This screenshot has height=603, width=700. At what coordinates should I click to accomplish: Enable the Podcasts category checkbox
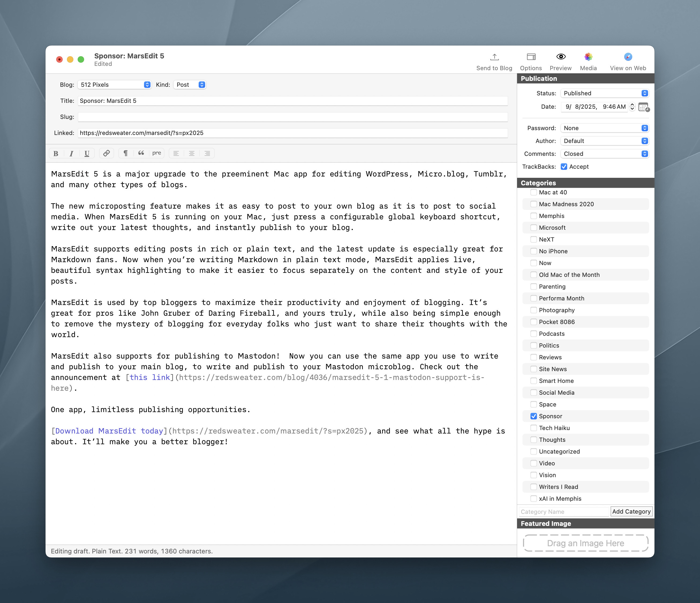[534, 334]
